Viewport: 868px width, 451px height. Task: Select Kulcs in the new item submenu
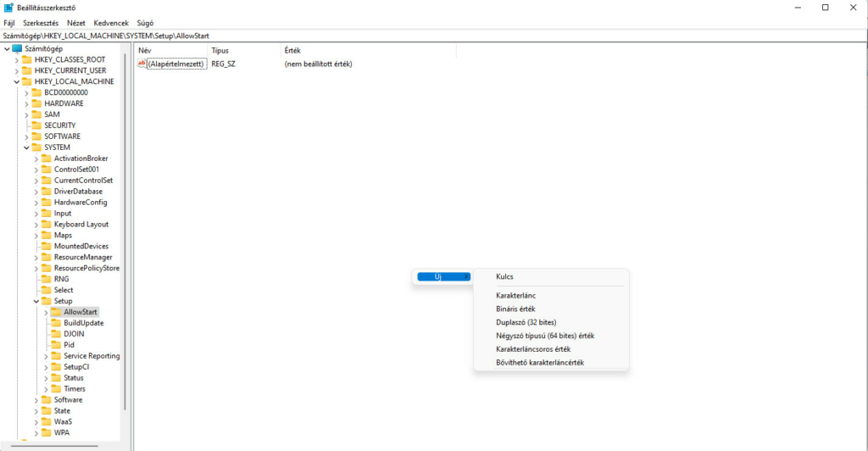504,276
